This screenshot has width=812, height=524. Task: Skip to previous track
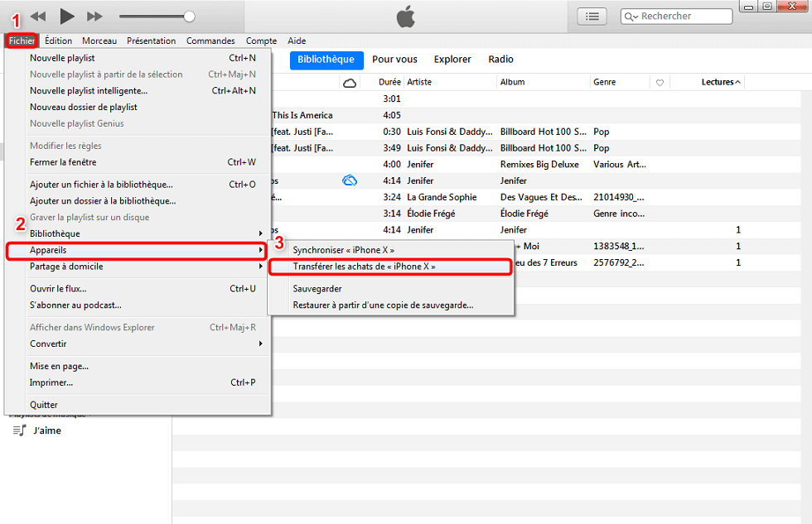pyautogui.click(x=38, y=16)
